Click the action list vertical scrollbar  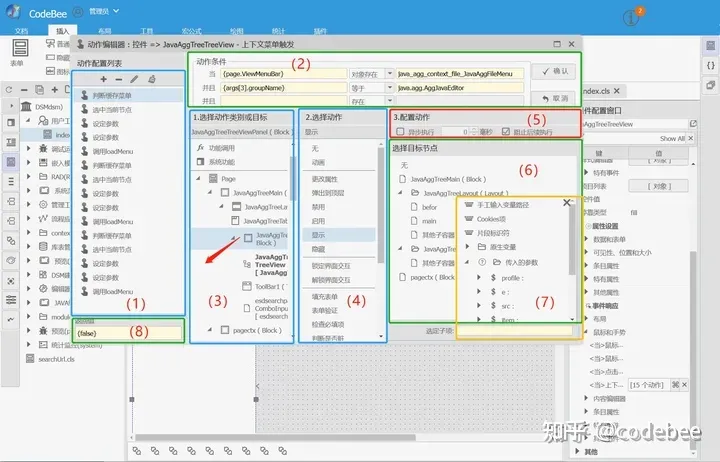click(x=380, y=205)
